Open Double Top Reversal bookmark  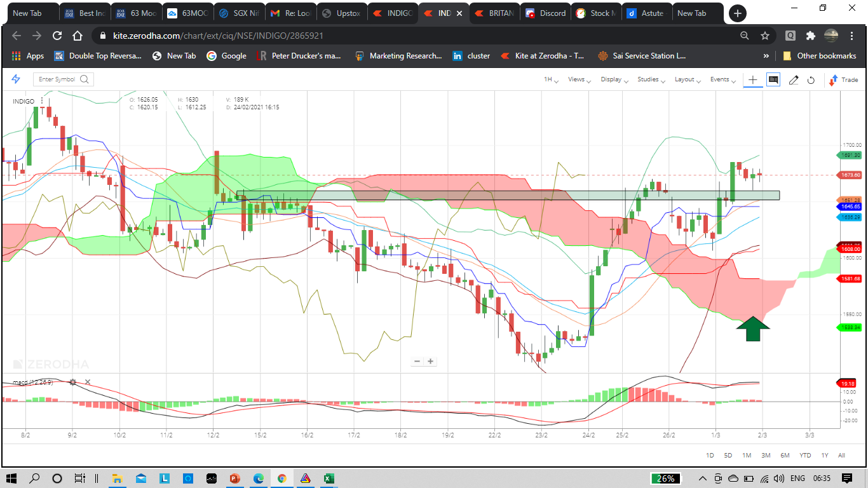click(98, 56)
